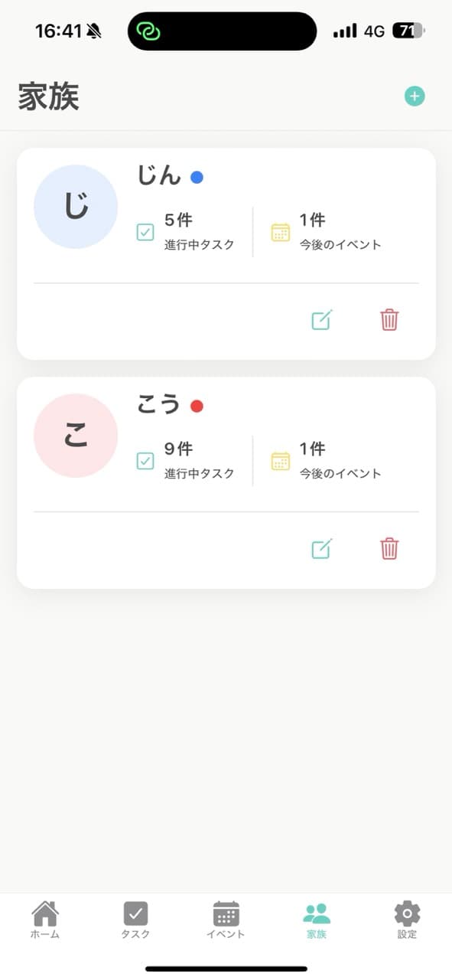Screen dimensions: 452x980
Task: Open こう's profile avatar circle
Action: [75, 435]
